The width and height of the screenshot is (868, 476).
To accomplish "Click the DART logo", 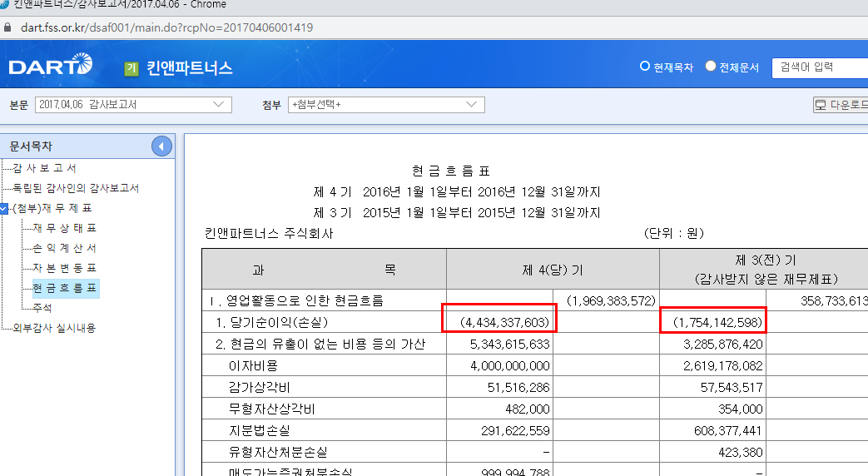I will (51, 65).
